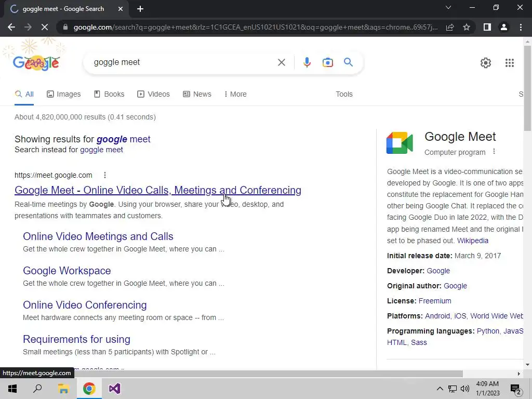Switch to the Books tab
The height and width of the screenshot is (399, 532).
click(109, 95)
